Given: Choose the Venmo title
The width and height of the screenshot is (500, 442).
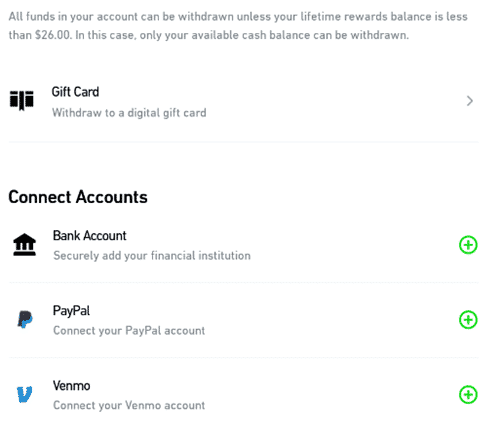Looking at the screenshot, I should 72,386.
